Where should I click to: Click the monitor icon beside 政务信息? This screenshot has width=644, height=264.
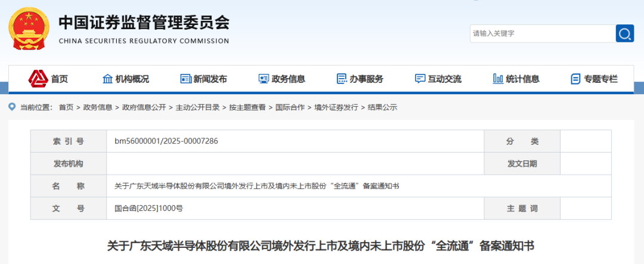pos(264,79)
